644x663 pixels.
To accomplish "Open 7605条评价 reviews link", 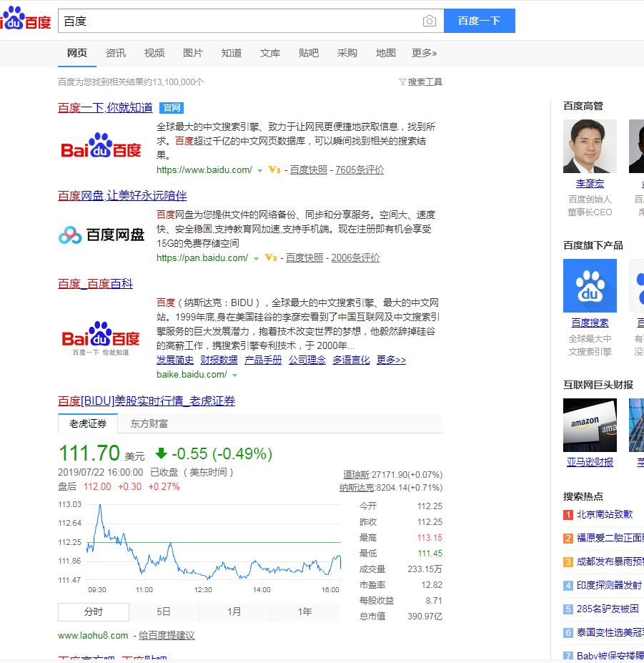I will [360, 170].
